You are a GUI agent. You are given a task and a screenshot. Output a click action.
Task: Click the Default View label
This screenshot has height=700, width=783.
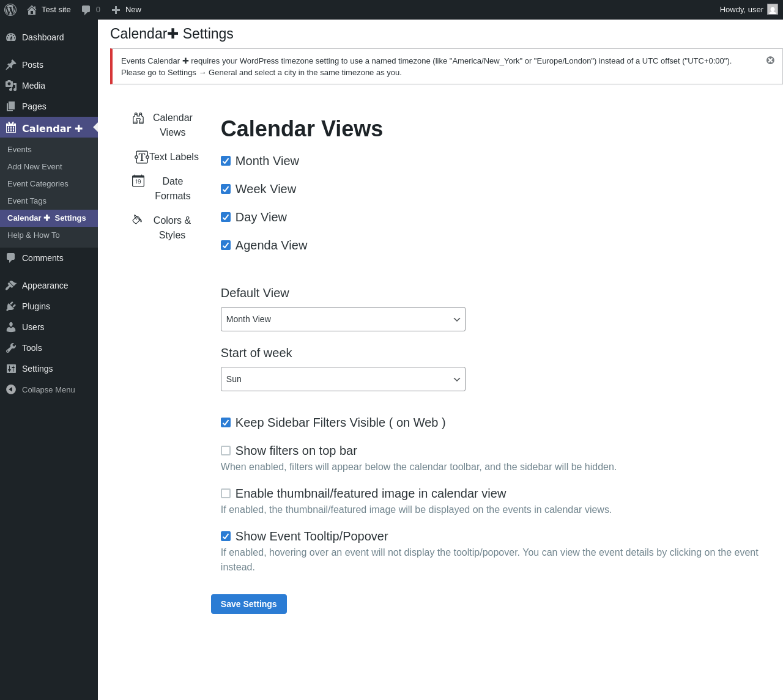[255, 293]
